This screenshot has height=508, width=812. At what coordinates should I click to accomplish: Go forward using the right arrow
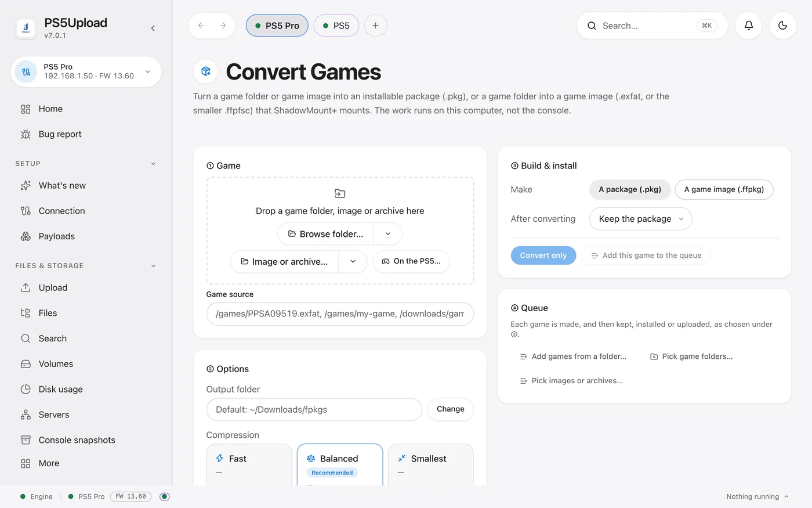[223, 26]
